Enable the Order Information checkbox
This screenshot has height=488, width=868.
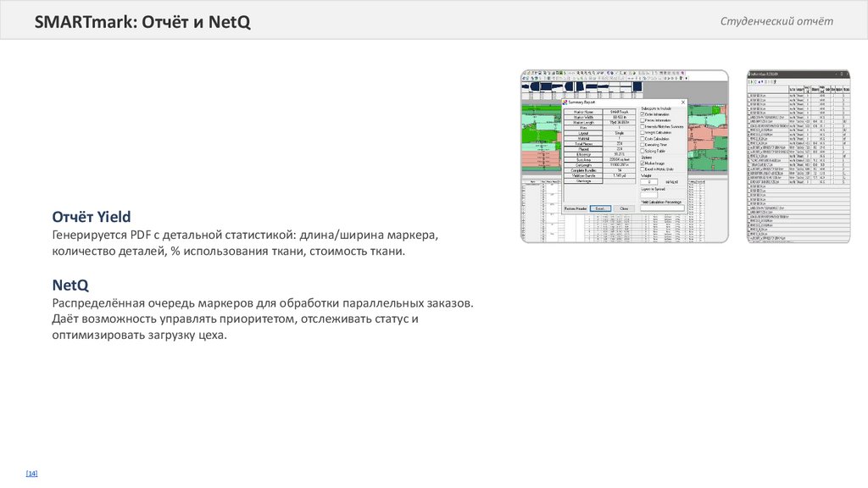click(643, 114)
